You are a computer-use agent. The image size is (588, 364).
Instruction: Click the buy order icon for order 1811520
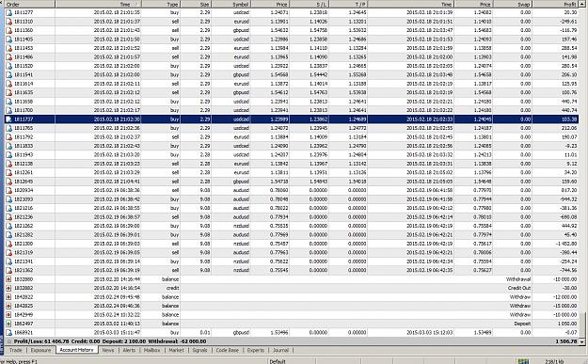pyautogui.click(x=9, y=66)
